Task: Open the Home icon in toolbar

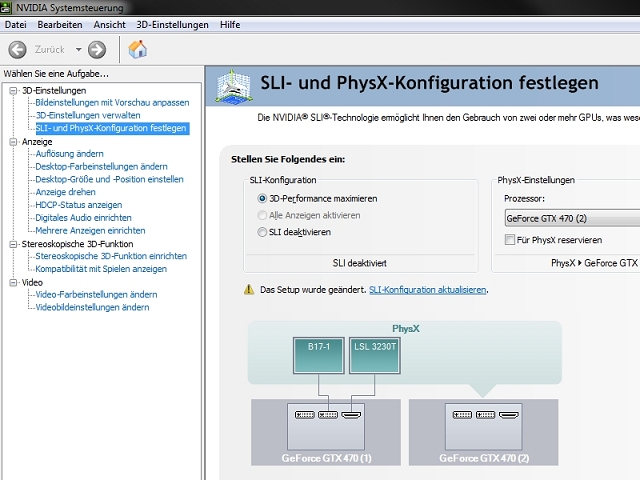Action: [138, 49]
